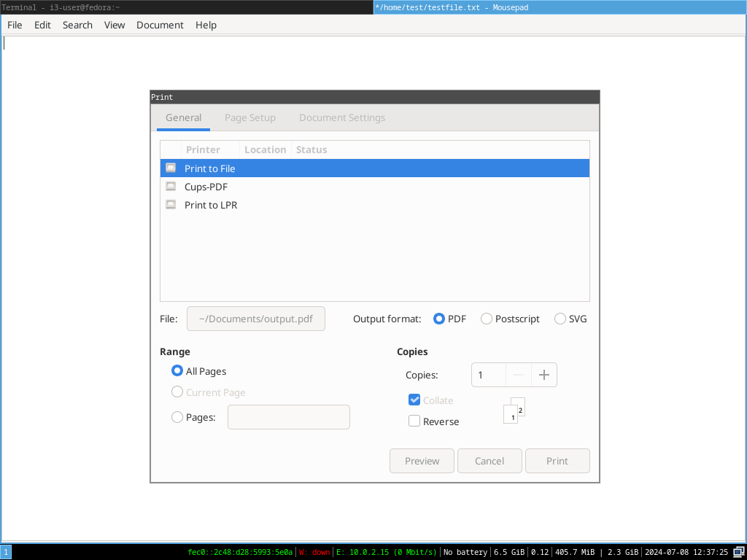747x560 pixels.
Task: Click the Copies number field
Action: [x=488, y=375]
